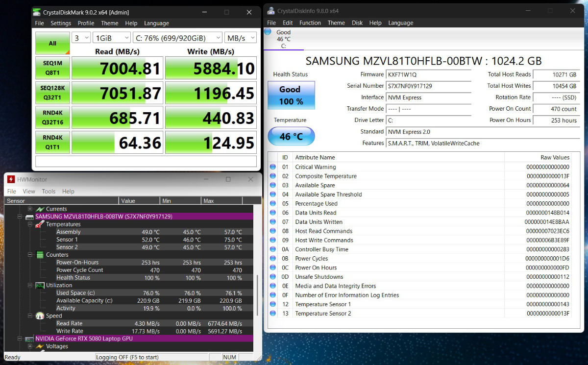Open drive selector showing C: 76%
The width and height of the screenshot is (588, 365).
tap(177, 38)
